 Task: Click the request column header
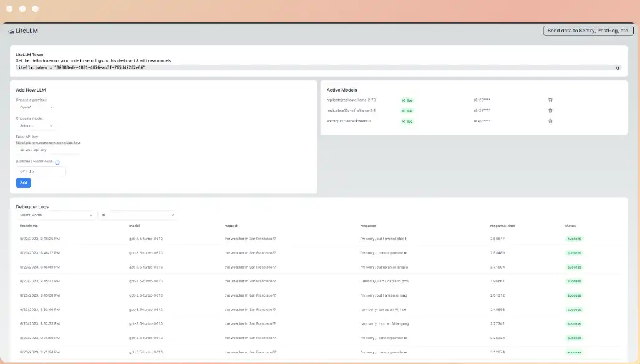tap(231, 226)
